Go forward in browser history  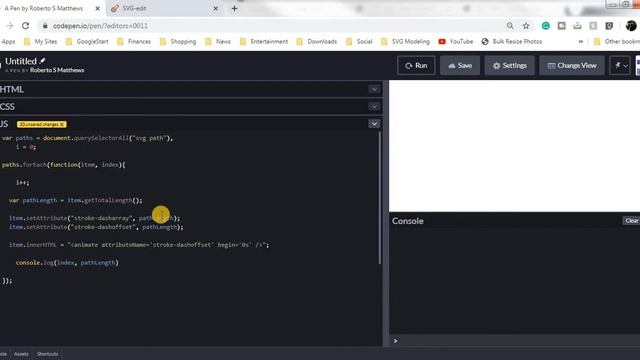click(x=9, y=26)
